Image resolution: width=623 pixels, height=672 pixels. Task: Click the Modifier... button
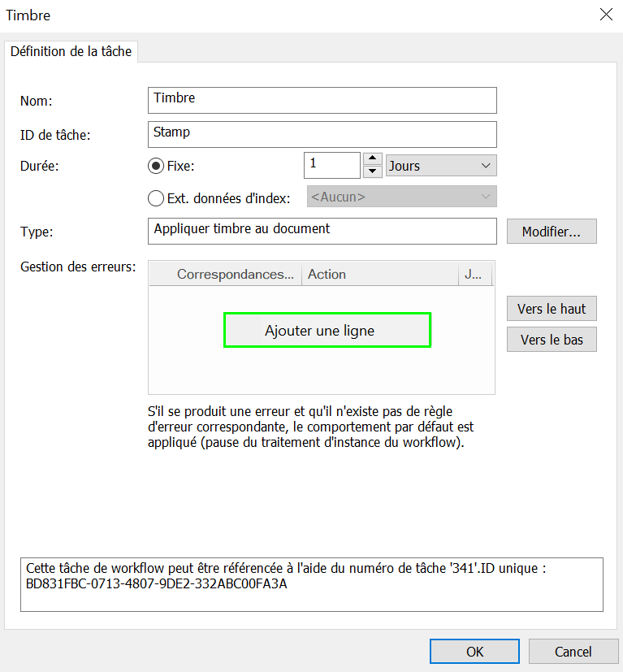click(x=552, y=232)
